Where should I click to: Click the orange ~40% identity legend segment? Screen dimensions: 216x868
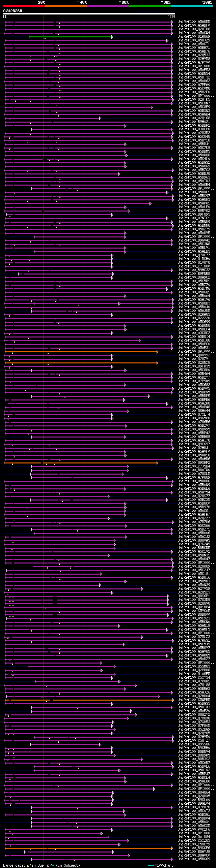point(66,6)
